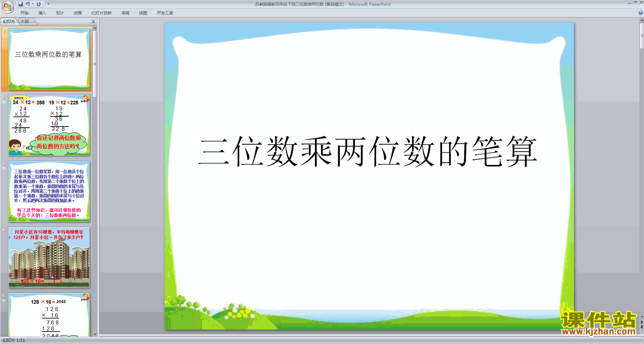Close the slides/outline pane with the X
Viewport: 644px width, 344px height.
(94, 21)
